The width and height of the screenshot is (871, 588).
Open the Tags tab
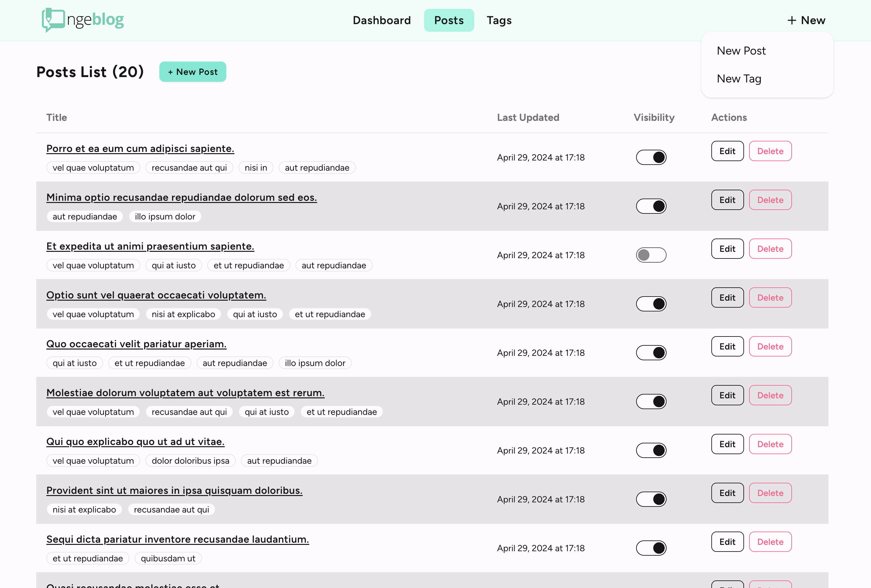(499, 20)
